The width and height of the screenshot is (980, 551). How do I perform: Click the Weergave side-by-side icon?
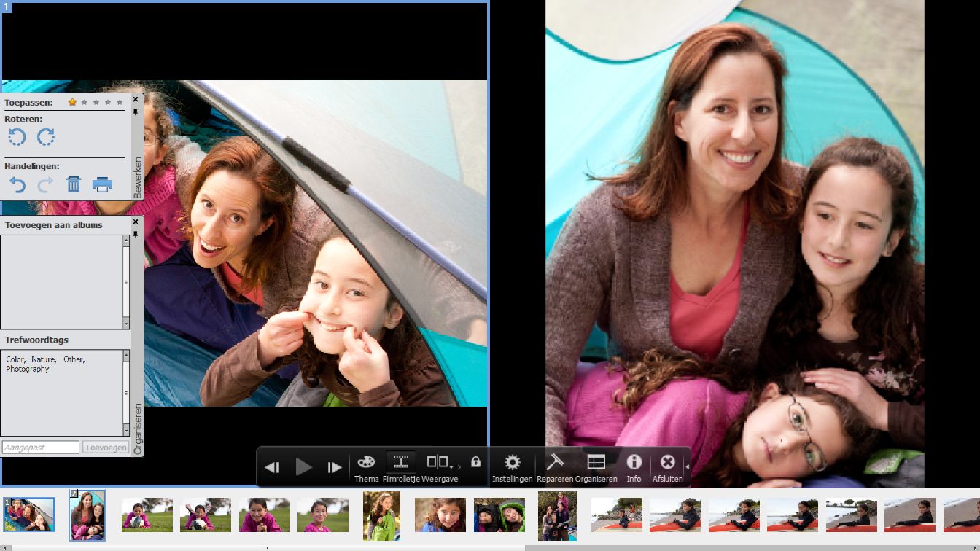pos(437,462)
